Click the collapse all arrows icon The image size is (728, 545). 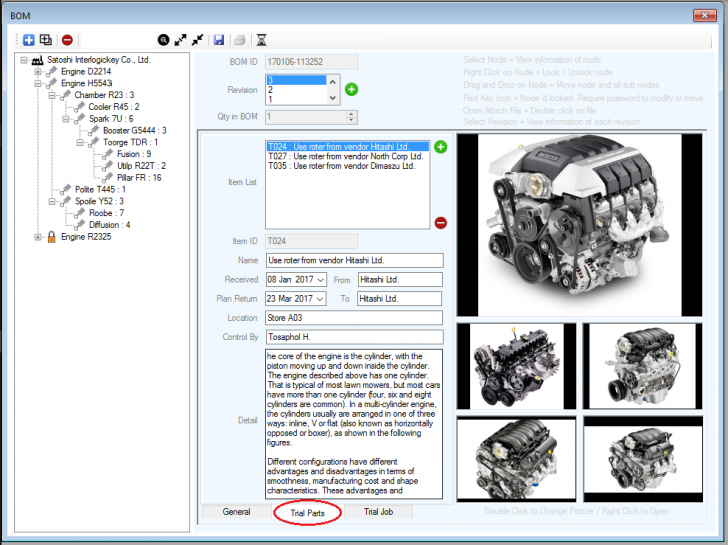pos(198,40)
